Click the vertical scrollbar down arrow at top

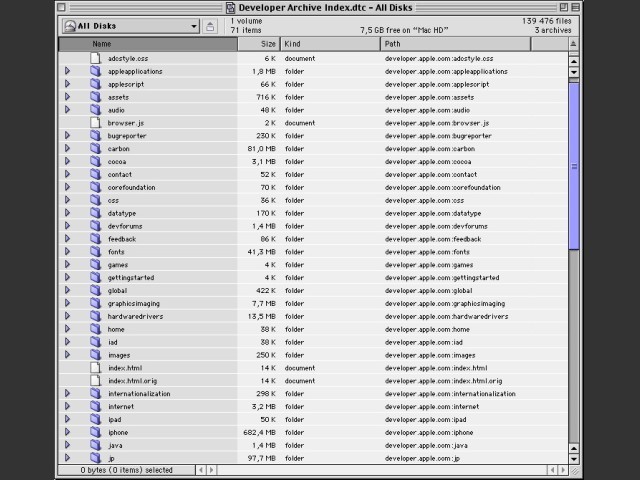[x=574, y=72]
